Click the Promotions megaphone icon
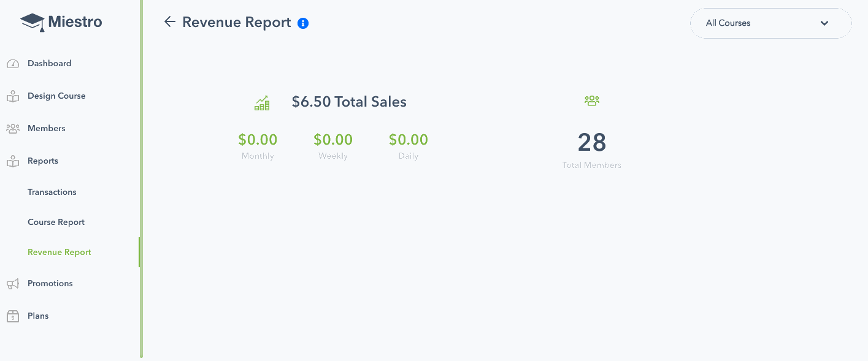Viewport: 868px width, 361px height. point(13,284)
